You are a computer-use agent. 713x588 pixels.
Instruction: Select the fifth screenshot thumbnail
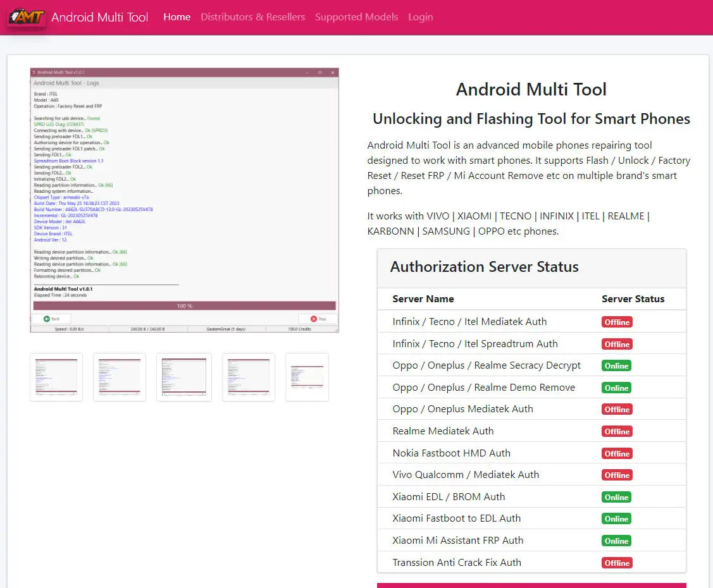307,377
